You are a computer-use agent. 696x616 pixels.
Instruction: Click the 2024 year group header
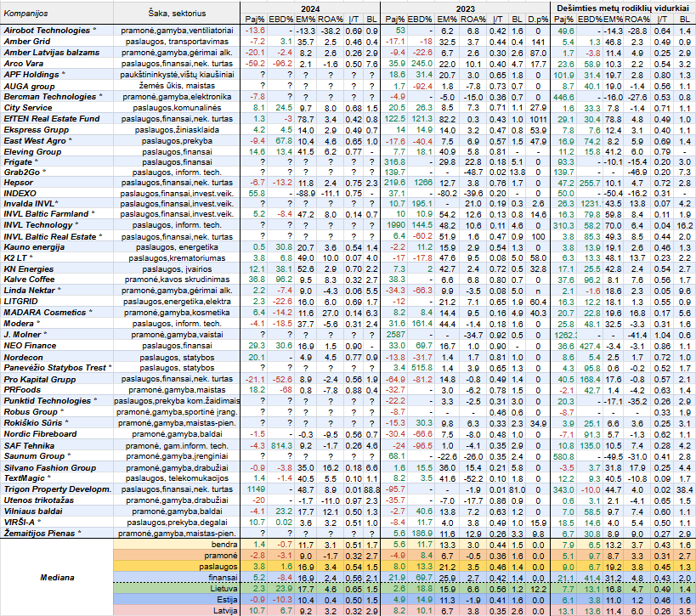coord(310,8)
